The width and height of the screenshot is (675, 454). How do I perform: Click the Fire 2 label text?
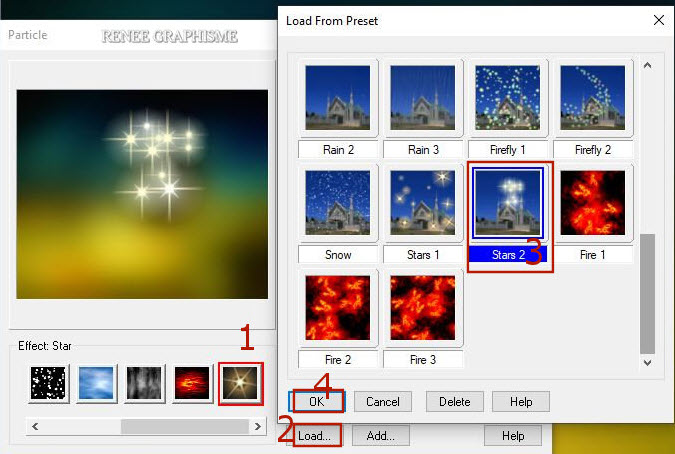(338, 359)
